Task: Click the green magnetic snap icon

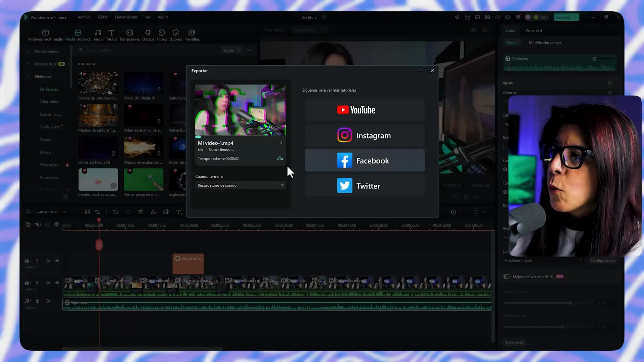Action: point(56,225)
